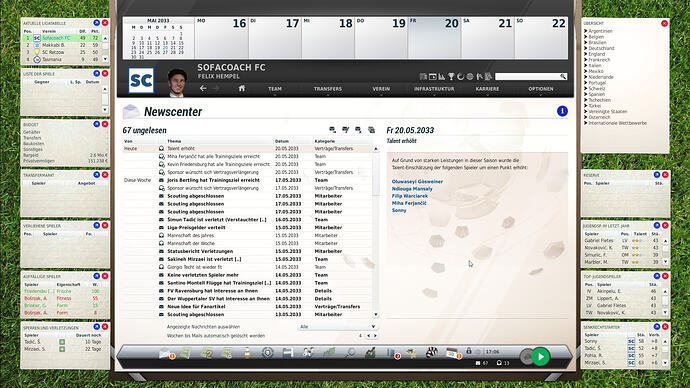Open the TRANSFERS menu
Viewport: 690px width, 388px height.
pos(328,89)
